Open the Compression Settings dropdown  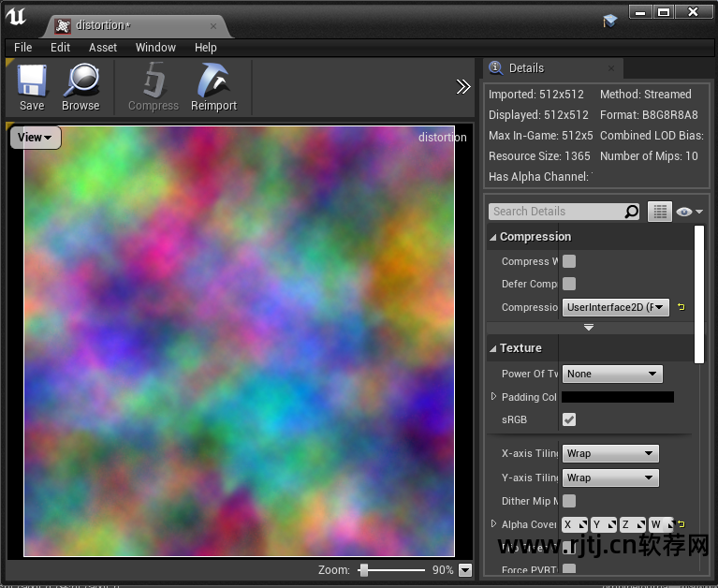(x=616, y=307)
